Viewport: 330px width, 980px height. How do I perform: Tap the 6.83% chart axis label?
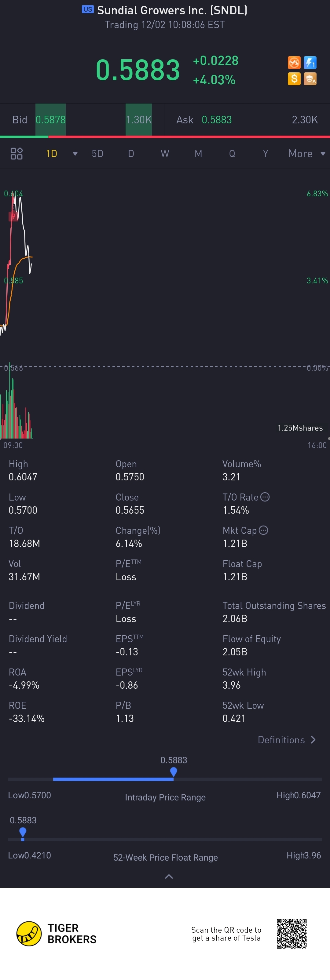tap(317, 194)
